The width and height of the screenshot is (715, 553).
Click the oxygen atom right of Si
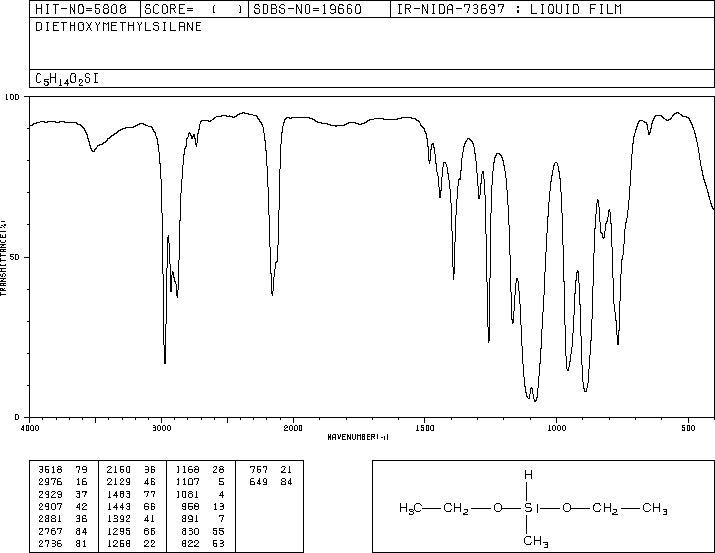coord(566,507)
